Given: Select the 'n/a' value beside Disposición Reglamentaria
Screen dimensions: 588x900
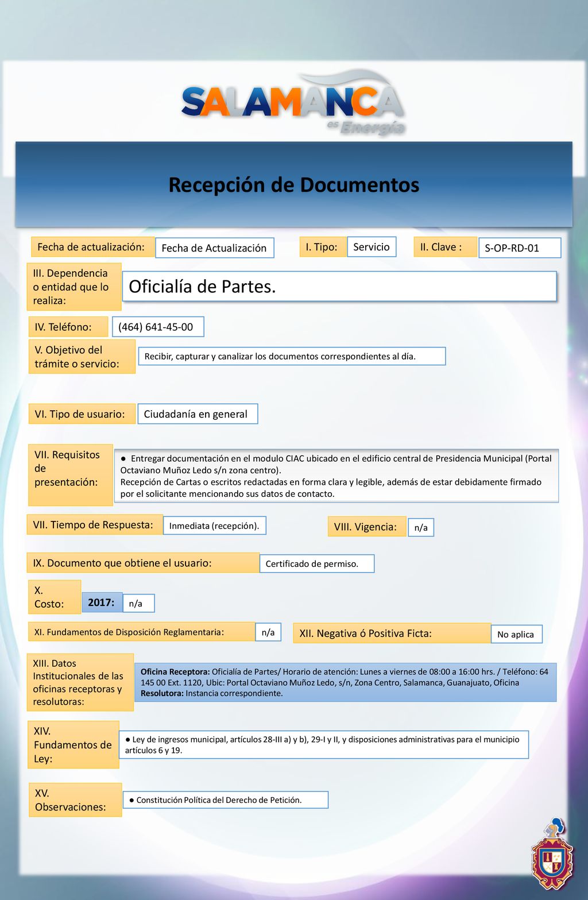Looking at the screenshot, I should pos(268,632).
